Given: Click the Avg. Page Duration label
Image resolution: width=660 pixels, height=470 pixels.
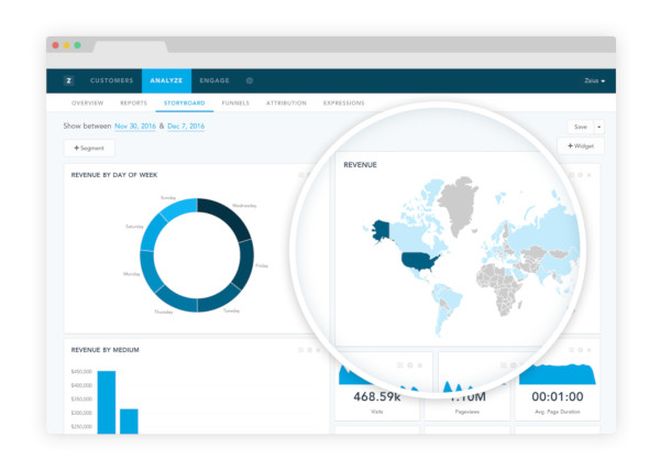Looking at the screenshot, I should tap(557, 412).
